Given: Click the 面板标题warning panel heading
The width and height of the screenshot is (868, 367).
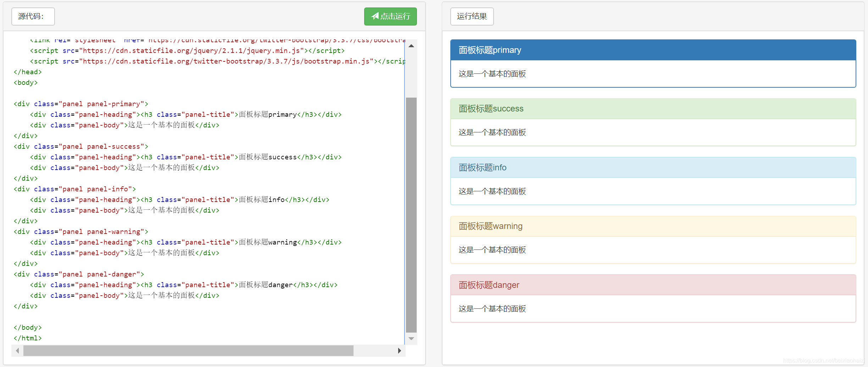Looking at the screenshot, I should [x=653, y=226].
